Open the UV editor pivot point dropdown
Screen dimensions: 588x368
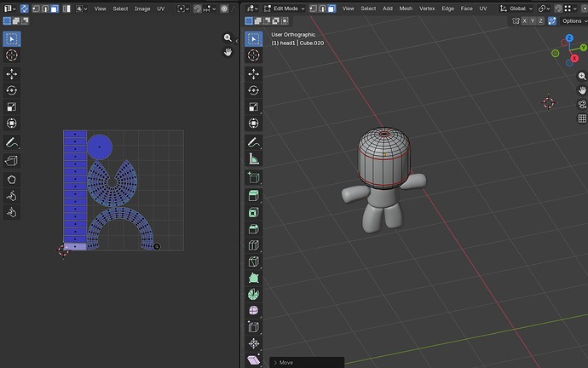[183, 9]
